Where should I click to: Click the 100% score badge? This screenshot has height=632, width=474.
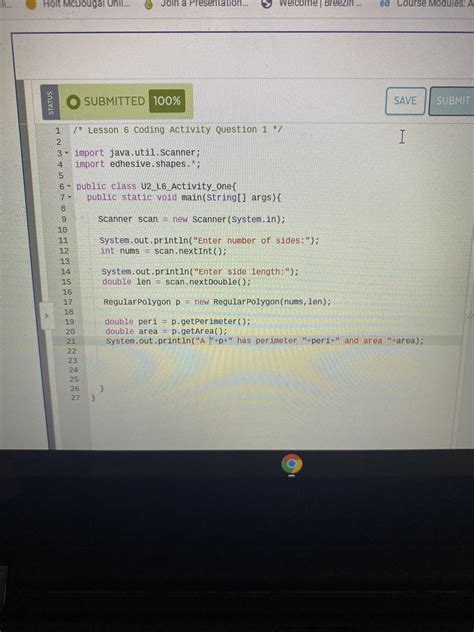tap(167, 100)
